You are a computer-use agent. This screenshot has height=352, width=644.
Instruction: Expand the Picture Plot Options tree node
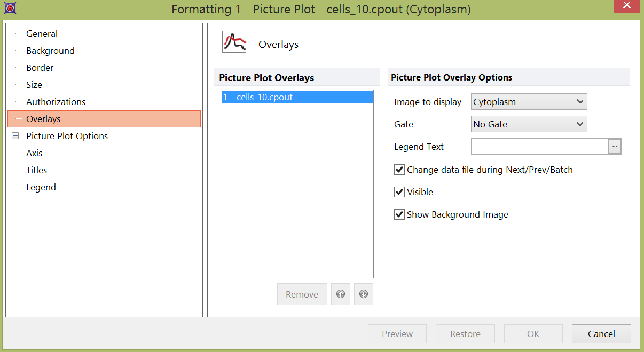coord(15,136)
